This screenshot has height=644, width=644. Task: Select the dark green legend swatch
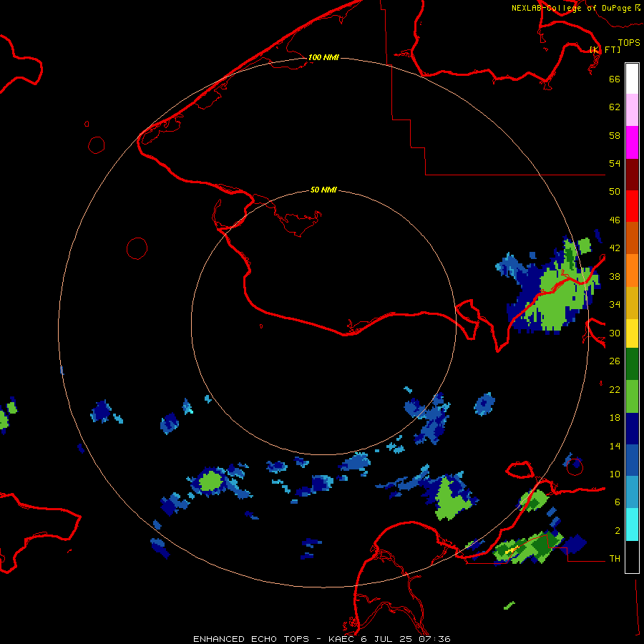coord(632,364)
